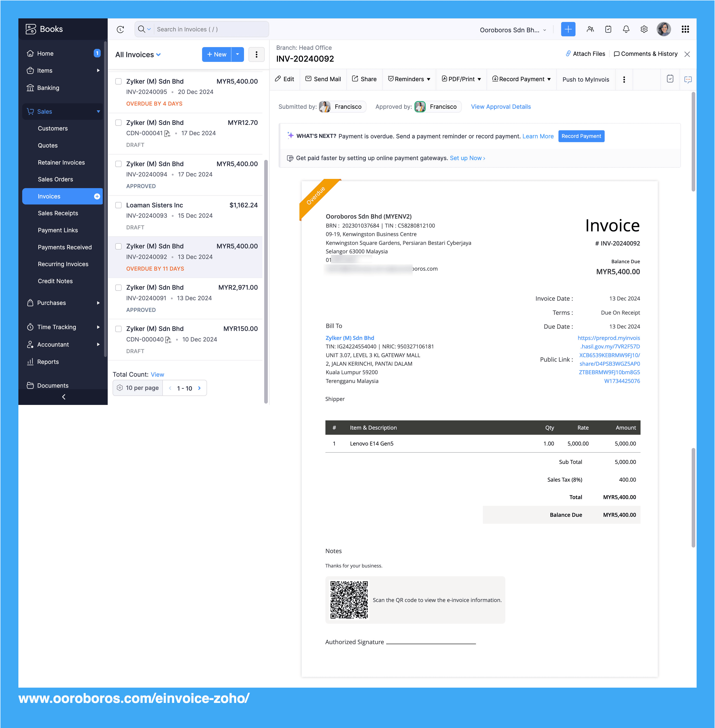The image size is (715, 728).
Task: Collapse the sidebar with the left arrow
Action: tap(63, 397)
